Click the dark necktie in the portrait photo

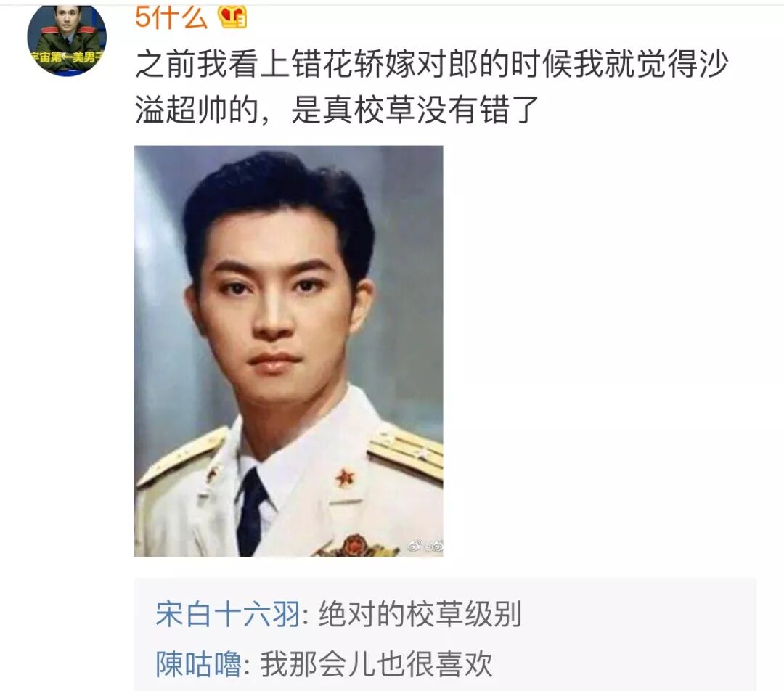[252, 512]
